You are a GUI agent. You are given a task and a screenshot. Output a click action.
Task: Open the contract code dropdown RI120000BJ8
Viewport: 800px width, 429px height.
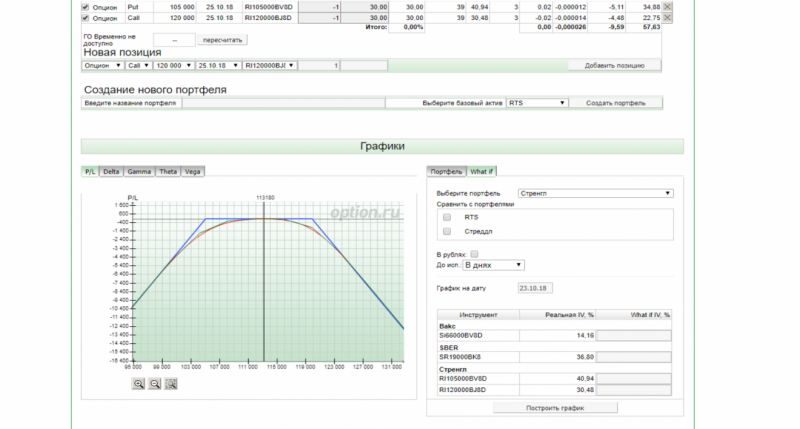pos(269,65)
